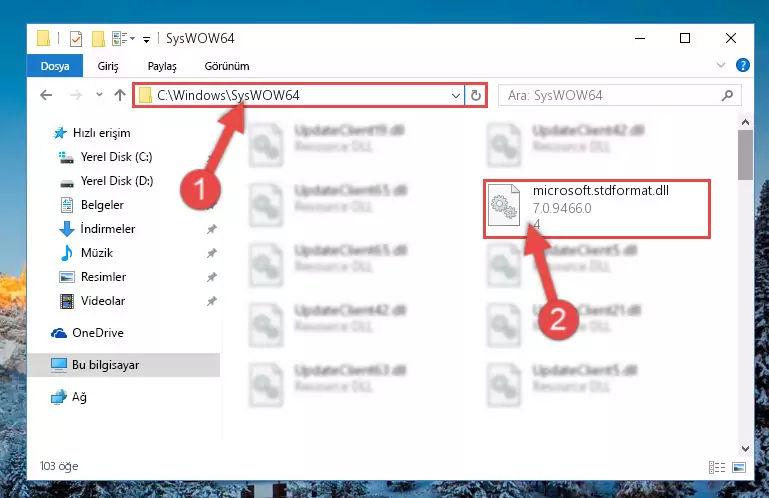Click the pin icon beside Resimler

tap(211, 277)
